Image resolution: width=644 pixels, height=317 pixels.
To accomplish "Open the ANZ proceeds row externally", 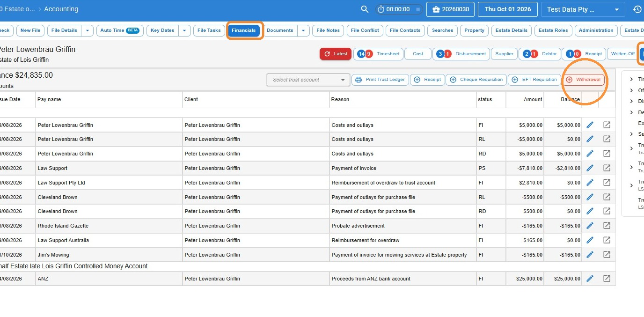I will [607, 279].
